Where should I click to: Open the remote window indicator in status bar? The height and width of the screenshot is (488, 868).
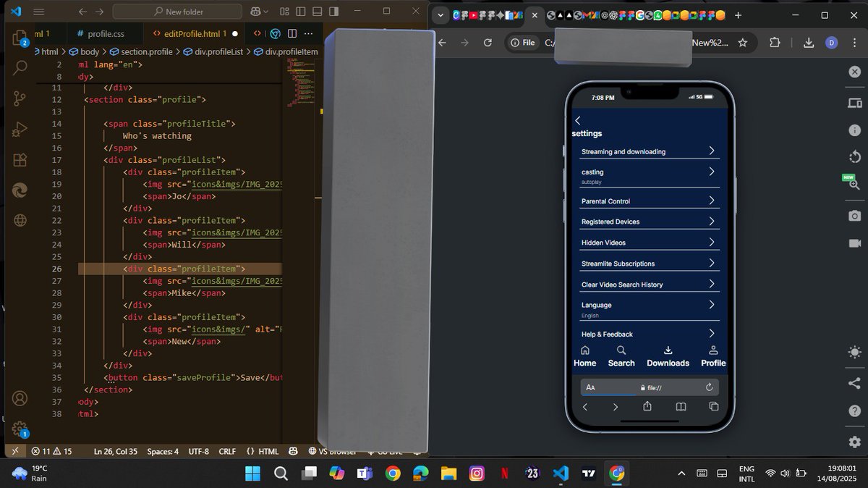click(14, 451)
